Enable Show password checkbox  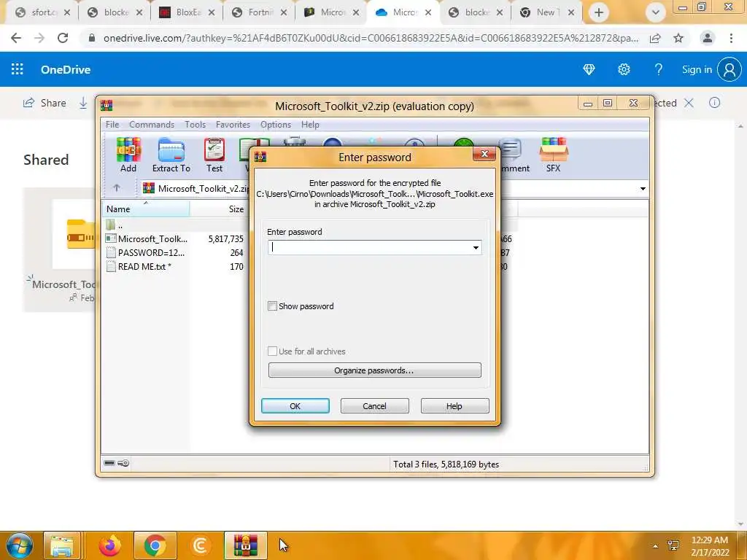point(273,306)
